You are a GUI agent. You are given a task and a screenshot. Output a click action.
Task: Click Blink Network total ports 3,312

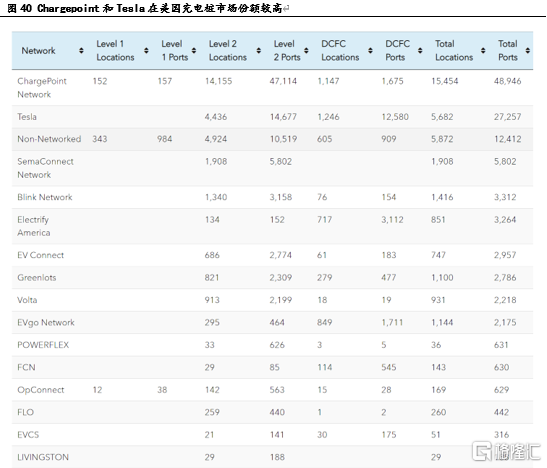pyautogui.click(x=505, y=197)
